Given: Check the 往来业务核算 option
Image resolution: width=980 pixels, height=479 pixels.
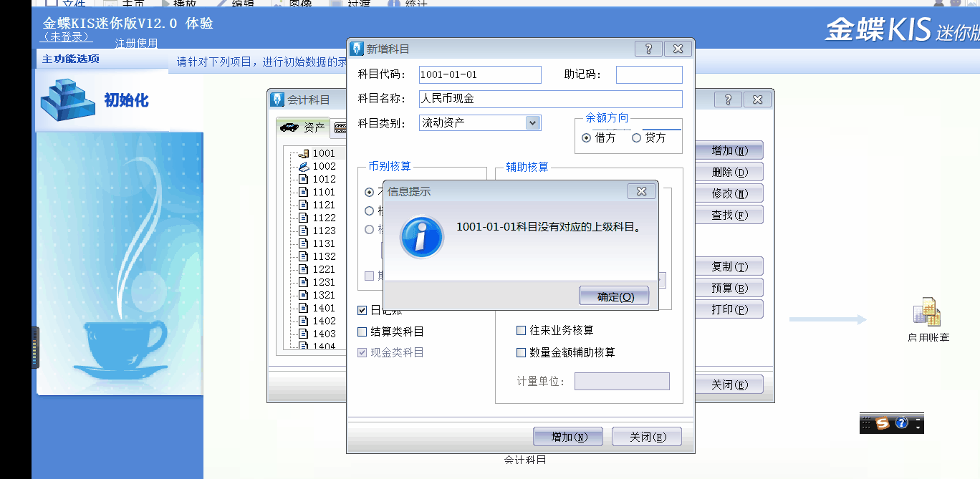Looking at the screenshot, I should click(x=522, y=331).
